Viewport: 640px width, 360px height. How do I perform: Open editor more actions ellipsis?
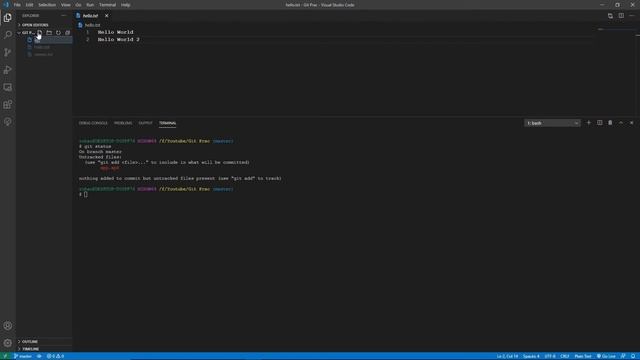[632, 16]
